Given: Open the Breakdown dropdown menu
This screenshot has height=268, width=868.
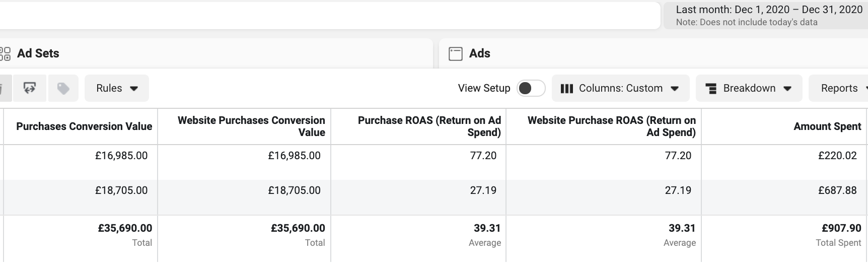Looking at the screenshot, I should (x=749, y=89).
